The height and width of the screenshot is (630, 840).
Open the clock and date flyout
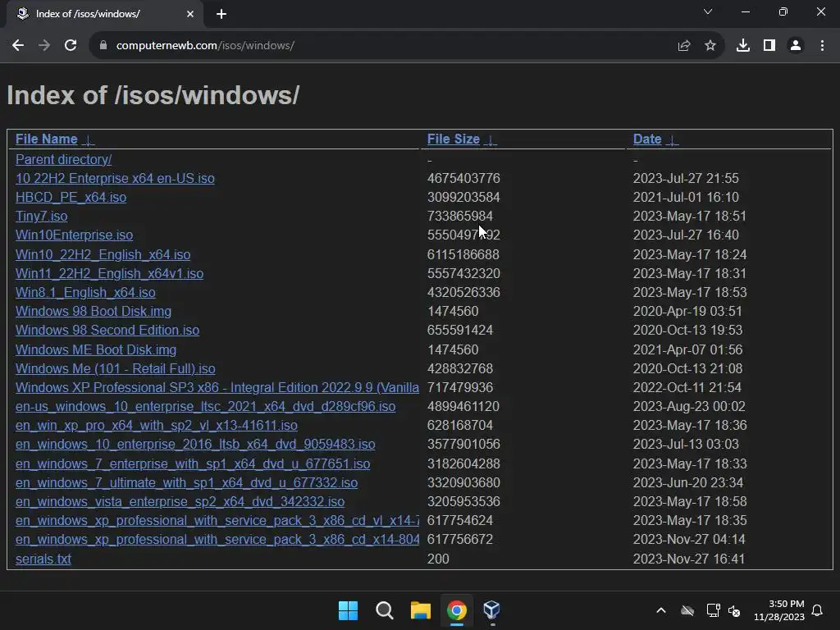779,610
